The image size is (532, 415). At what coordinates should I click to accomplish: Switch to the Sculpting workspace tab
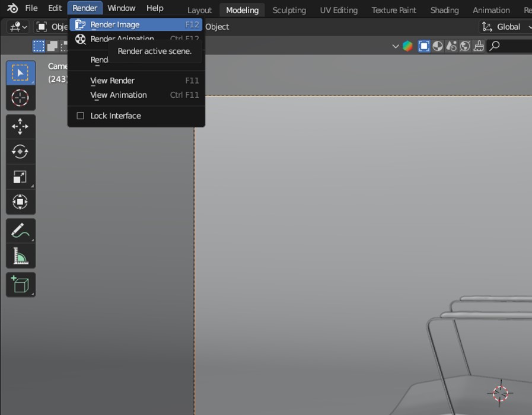pos(289,10)
